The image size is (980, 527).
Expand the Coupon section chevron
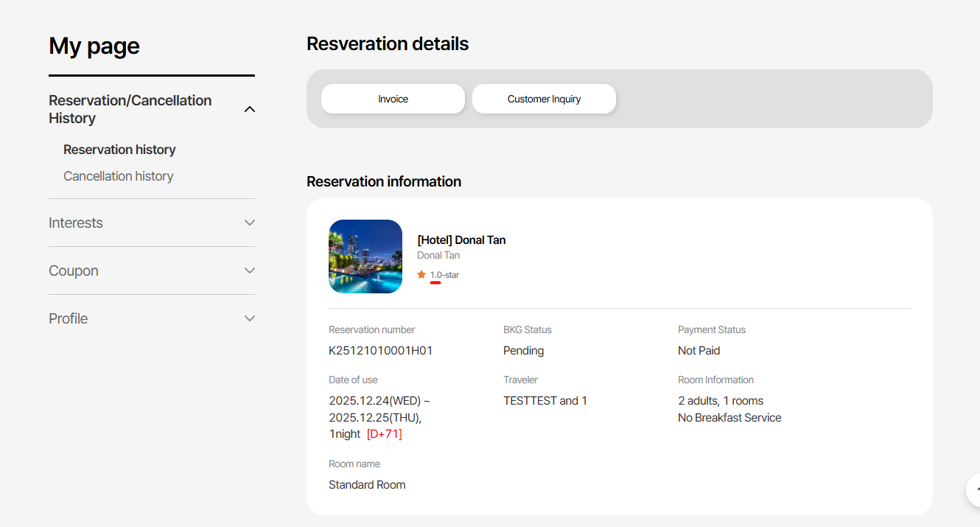(x=249, y=271)
